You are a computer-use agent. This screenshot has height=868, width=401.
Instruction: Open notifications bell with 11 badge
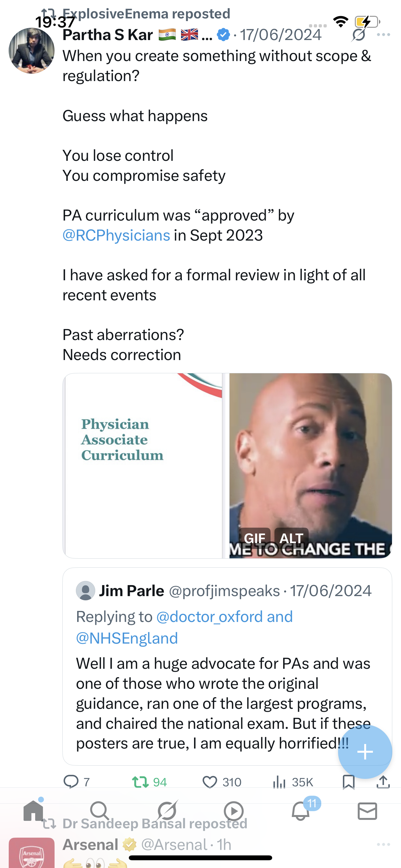click(x=301, y=811)
